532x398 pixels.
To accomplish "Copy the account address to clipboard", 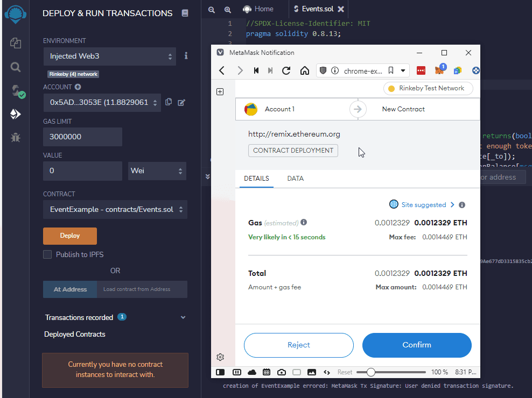I will click(169, 102).
